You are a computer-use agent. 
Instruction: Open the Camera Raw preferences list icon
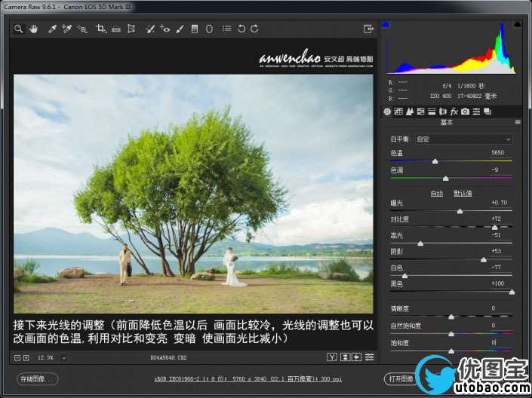227,29
